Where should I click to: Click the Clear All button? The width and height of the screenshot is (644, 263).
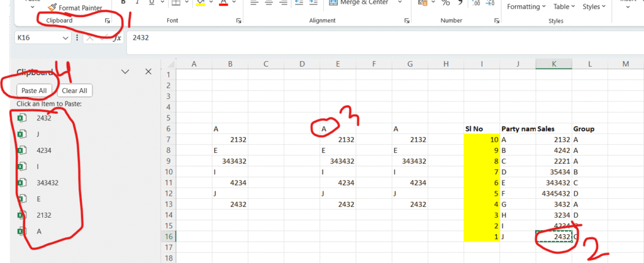pos(75,91)
